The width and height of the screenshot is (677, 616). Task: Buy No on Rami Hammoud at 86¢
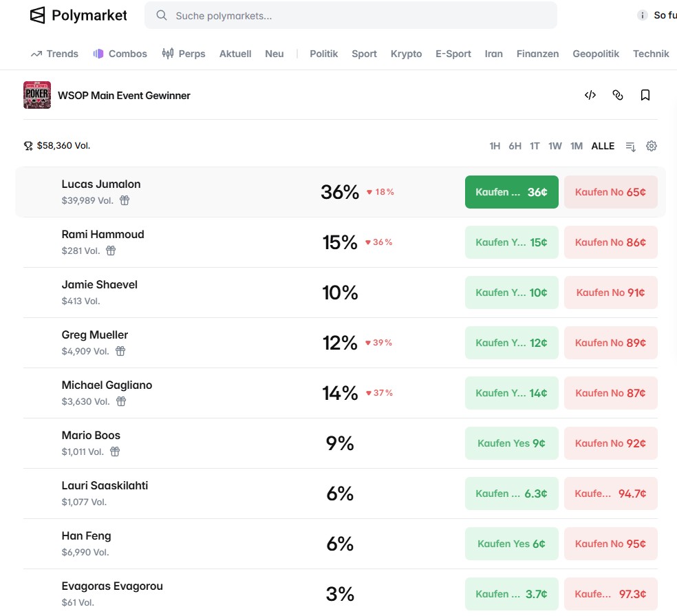(x=610, y=242)
